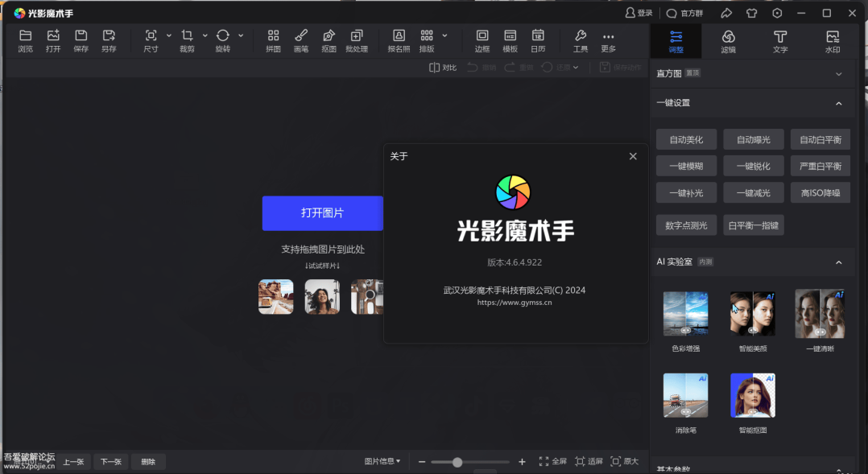Collapse the 一键设置 section
The image size is (868, 474).
tap(839, 103)
